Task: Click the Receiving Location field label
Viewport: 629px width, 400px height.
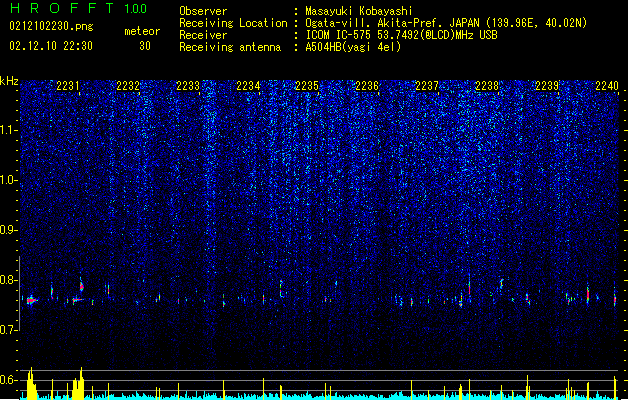Action: tap(233, 23)
